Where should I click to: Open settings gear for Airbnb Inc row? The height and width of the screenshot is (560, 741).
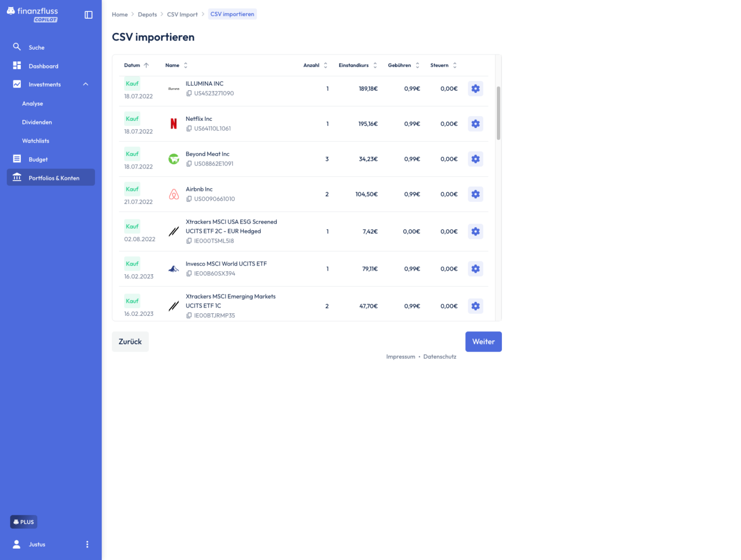(476, 194)
